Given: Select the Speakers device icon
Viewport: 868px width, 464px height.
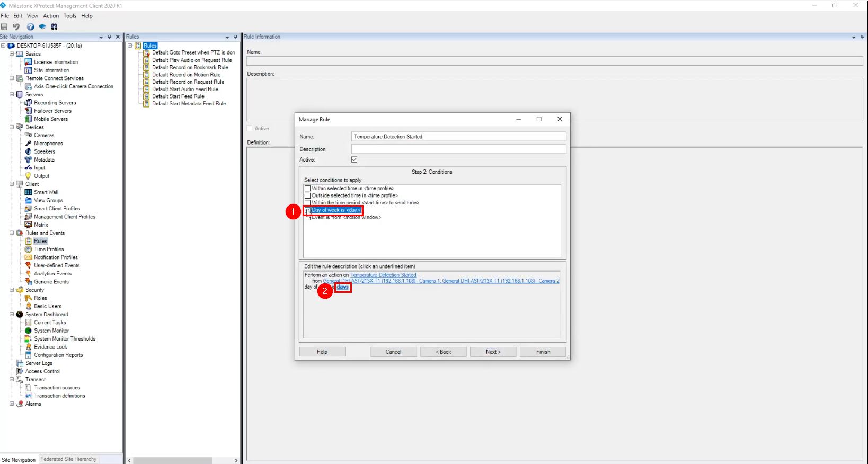Looking at the screenshot, I should (29, 151).
